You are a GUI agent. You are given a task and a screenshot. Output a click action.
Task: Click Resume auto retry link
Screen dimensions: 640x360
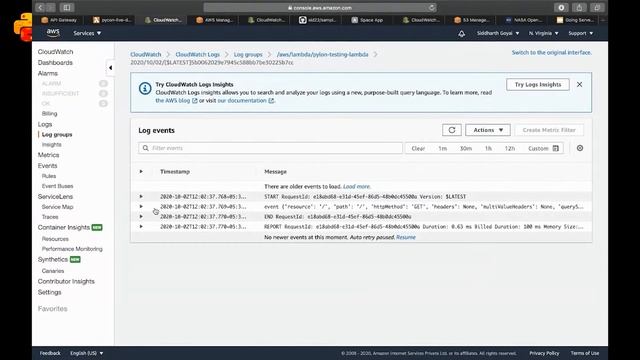tap(406, 237)
